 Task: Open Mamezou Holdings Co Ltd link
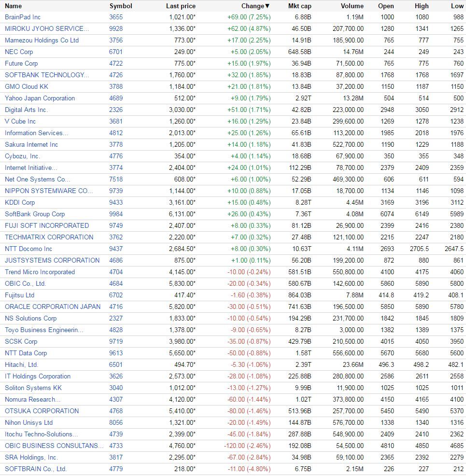point(42,40)
